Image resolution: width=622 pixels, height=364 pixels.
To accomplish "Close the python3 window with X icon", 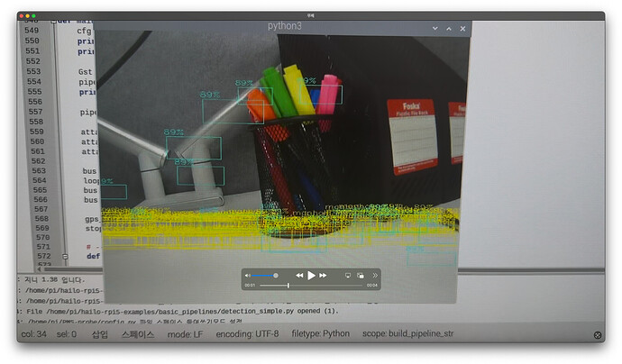I will click(x=463, y=29).
